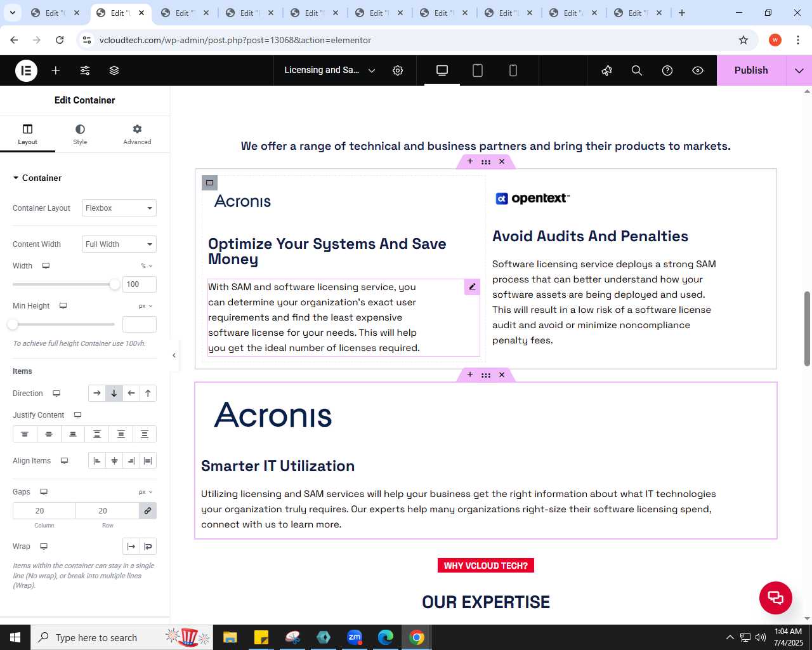Set Justify Content to Space Around
The width and height of the screenshot is (812, 650).
click(121, 434)
